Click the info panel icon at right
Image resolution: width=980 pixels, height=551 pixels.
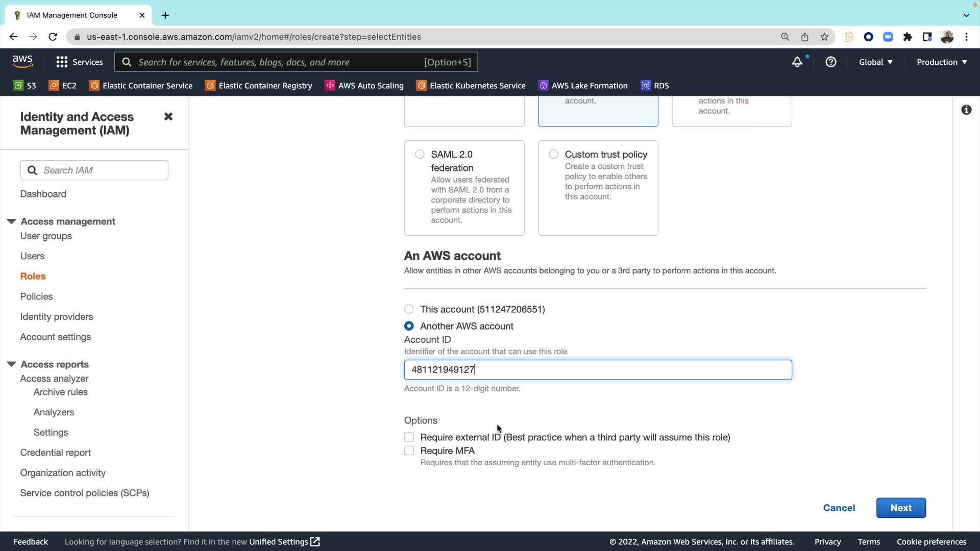(966, 110)
